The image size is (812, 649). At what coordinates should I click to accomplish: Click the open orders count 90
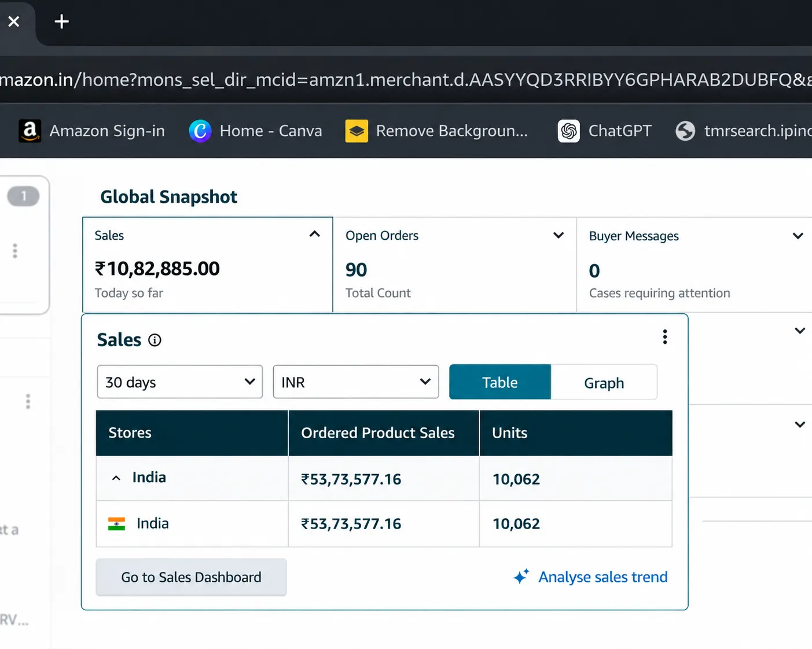pyautogui.click(x=357, y=270)
